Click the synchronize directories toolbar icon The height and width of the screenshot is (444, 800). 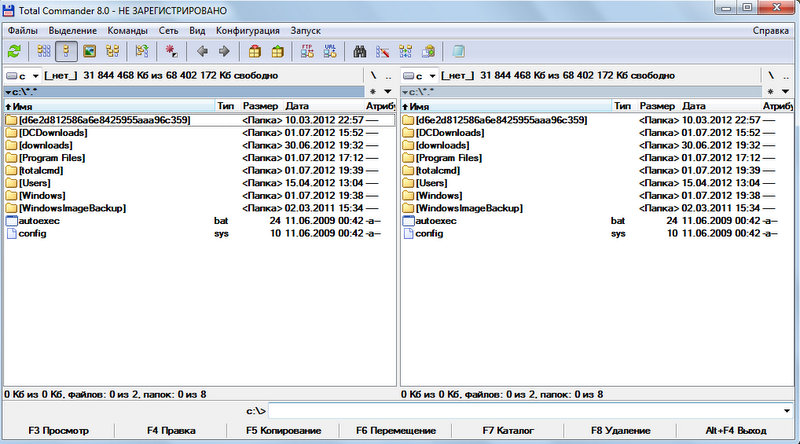(406, 51)
